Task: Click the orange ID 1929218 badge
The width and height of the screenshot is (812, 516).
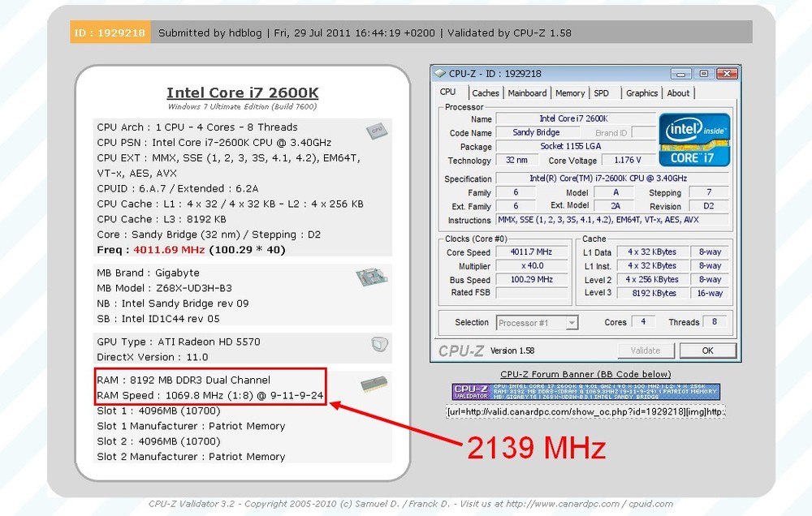Action: [x=110, y=32]
